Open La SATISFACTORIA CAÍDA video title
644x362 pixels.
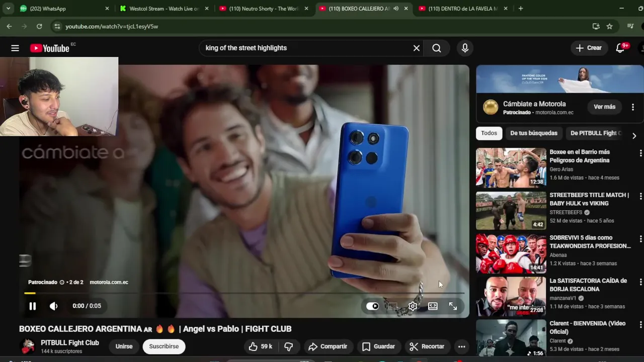point(588,285)
